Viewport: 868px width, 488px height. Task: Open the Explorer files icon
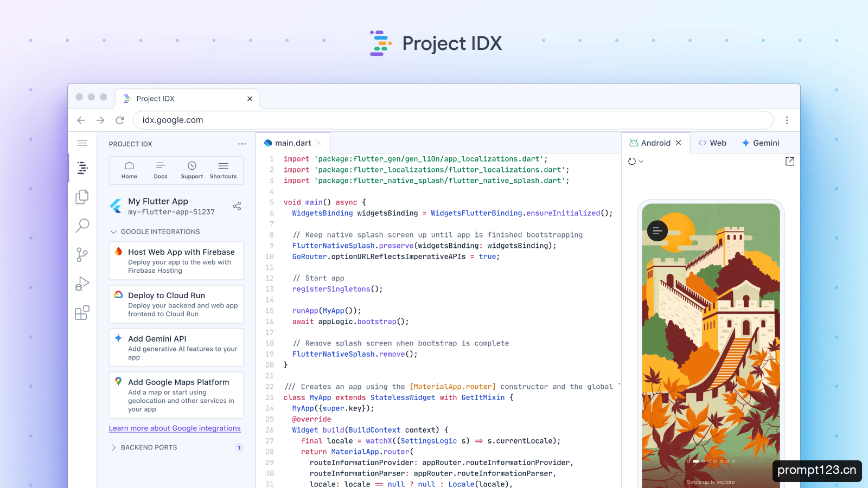(x=82, y=197)
